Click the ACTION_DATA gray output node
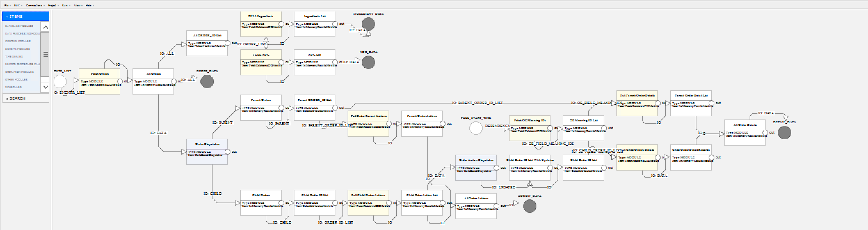This screenshot has width=868, height=230. [529, 206]
